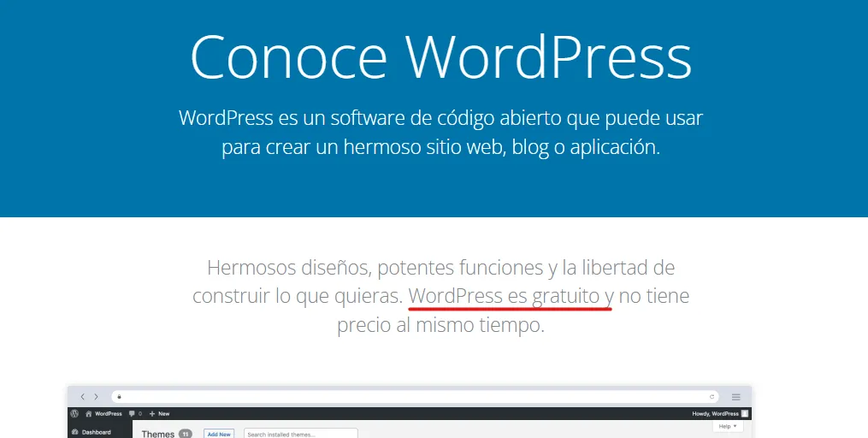Click the reload icon in the address bar
The image size is (868, 438).
coord(712,396)
